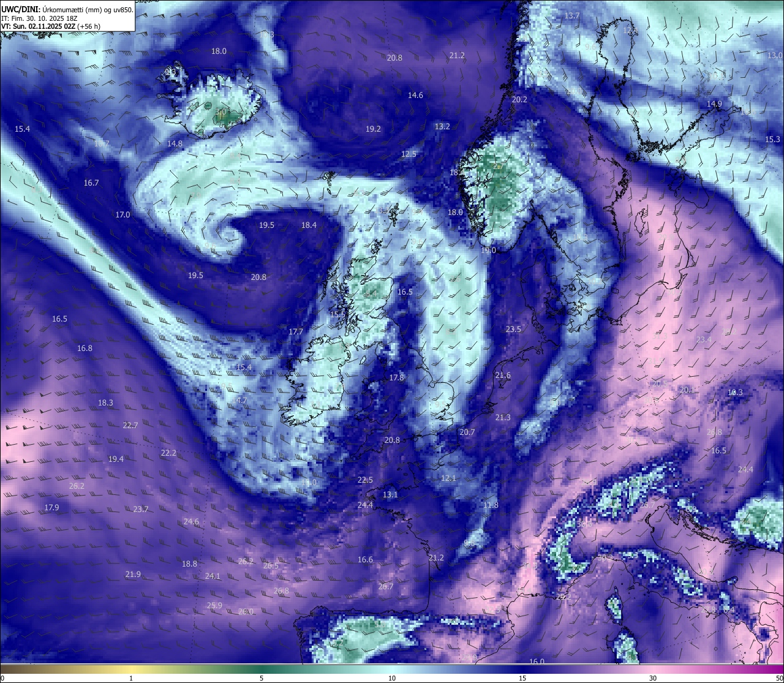Click the 25.9 value on the map
The width and height of the screenshot is (784, 683).
214,605
